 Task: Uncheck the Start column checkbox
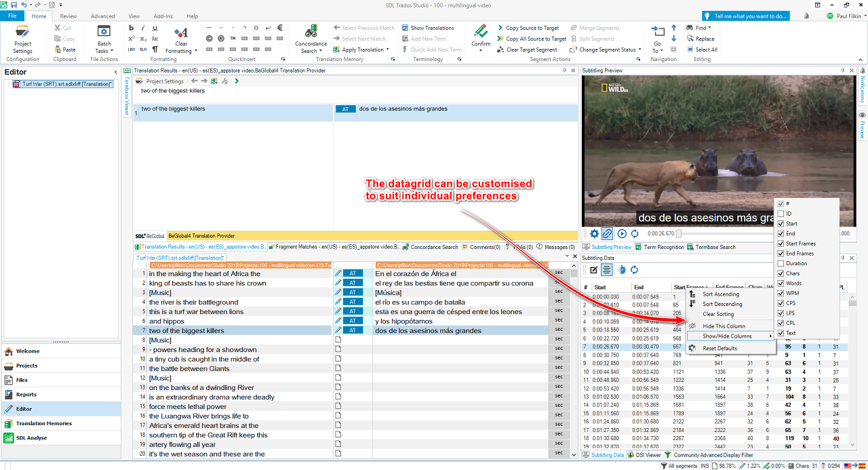[x=781, y=224]
